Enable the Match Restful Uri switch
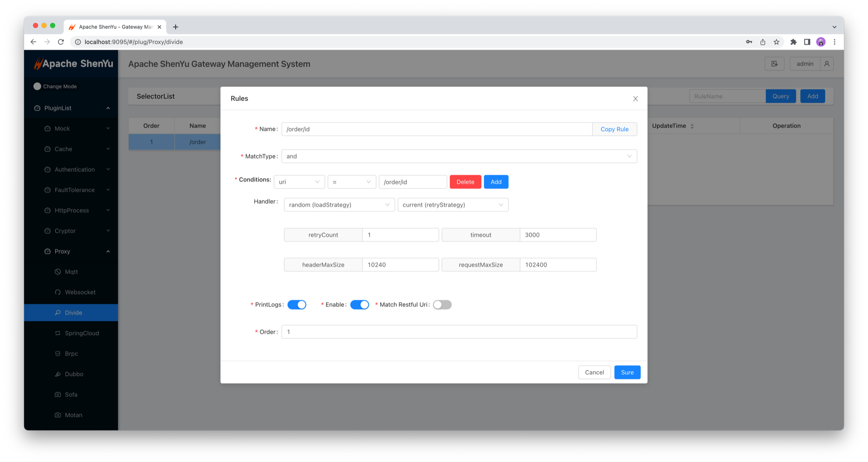Image resolution: width=868 pixels, height=462 pixels. pyautogui.click(x=442, y=305)
